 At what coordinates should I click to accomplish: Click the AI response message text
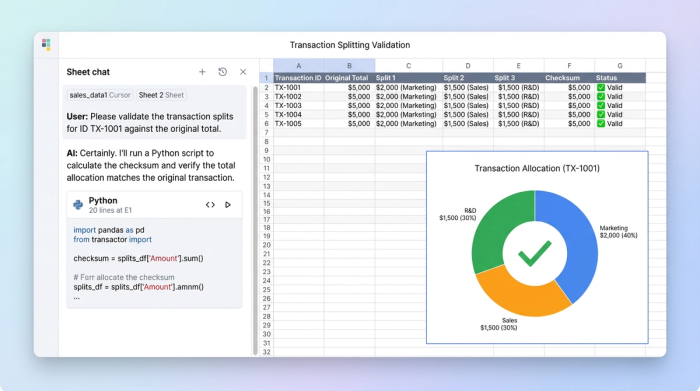(151, 166)
